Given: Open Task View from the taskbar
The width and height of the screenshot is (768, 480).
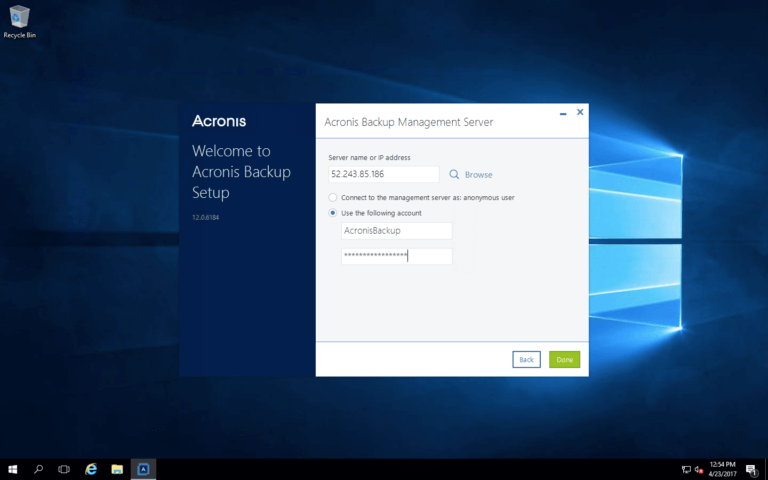Looking at the screenshot, I should [x=64, y=469].
